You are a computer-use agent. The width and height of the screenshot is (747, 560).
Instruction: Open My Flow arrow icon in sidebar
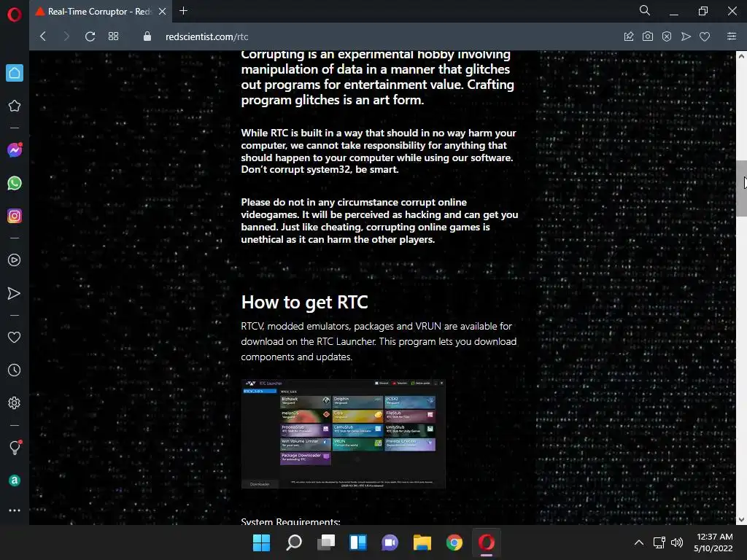(x=15, y=293)
